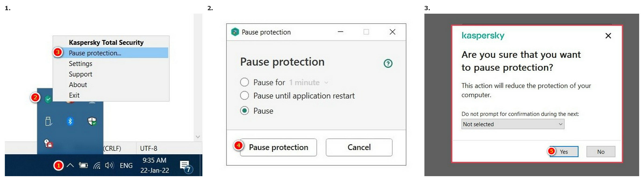Open the "Not selected" confirmation dropdown

tap(513, 124)
